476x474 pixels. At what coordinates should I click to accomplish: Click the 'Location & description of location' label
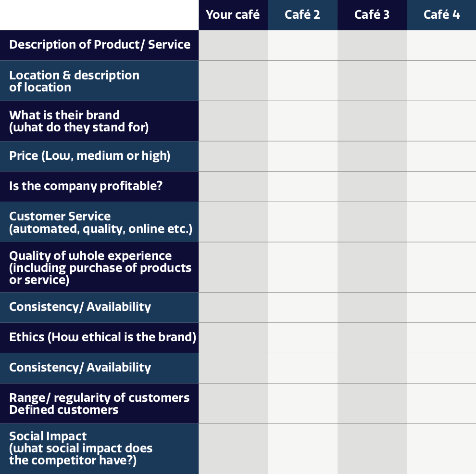[x=99, y=80]
